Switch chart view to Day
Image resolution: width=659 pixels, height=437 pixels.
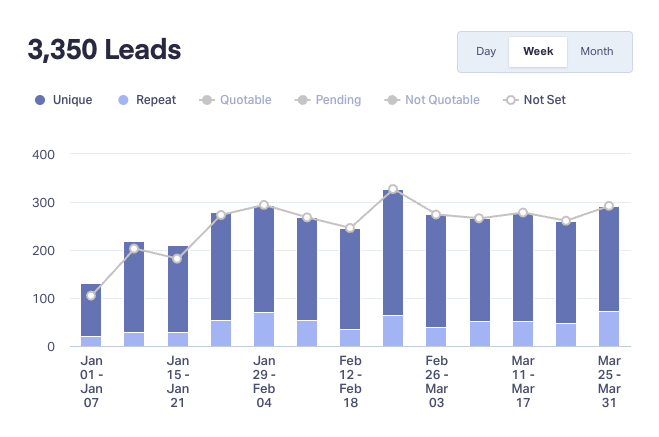pos(486,51)
